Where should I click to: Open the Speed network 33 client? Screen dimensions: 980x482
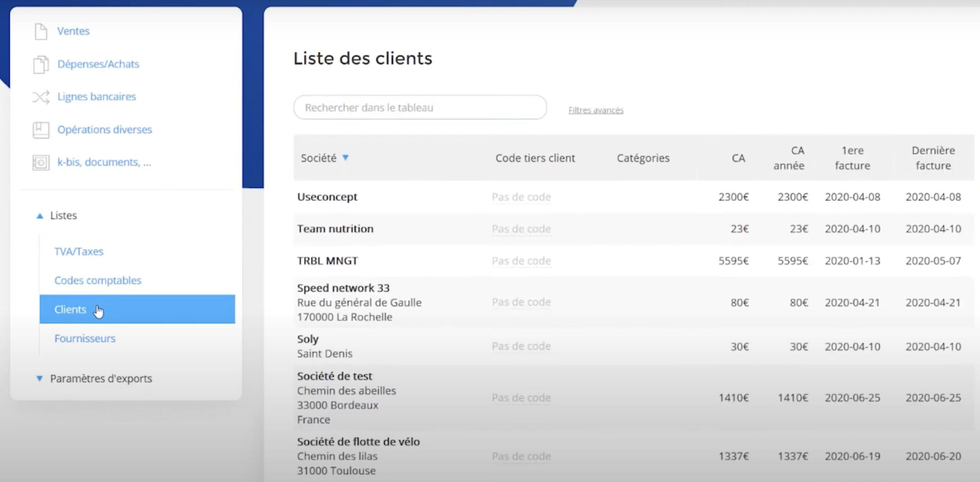[343, 288]
